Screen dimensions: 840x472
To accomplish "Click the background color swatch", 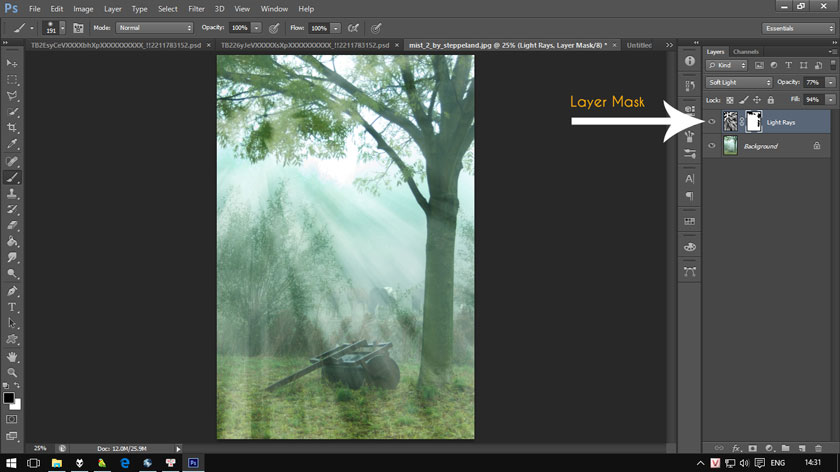I will click(x=17, y=405).
